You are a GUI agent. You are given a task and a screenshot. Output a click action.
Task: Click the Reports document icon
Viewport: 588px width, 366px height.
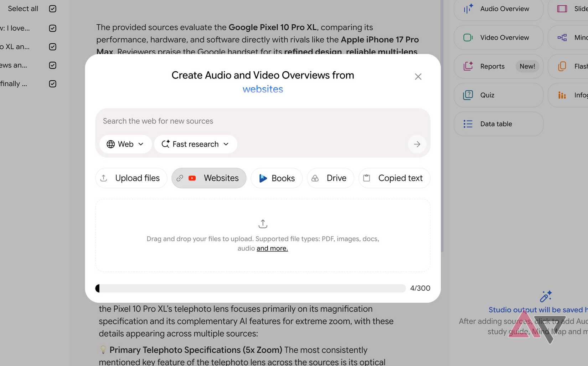pyautogui.click(x=468, y=66)
